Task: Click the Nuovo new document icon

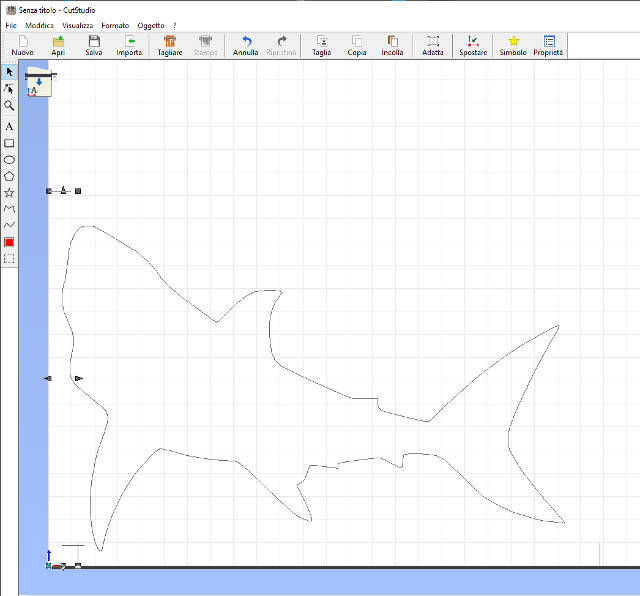Action: coord(23,45)
